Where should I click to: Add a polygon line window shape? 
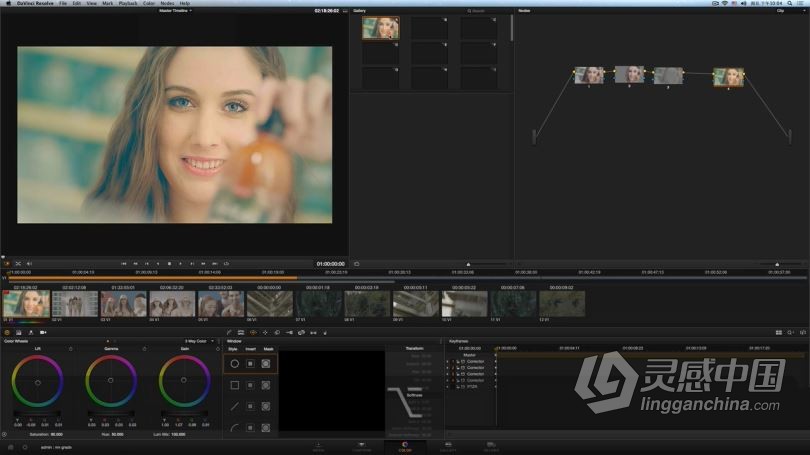(235, 406)
